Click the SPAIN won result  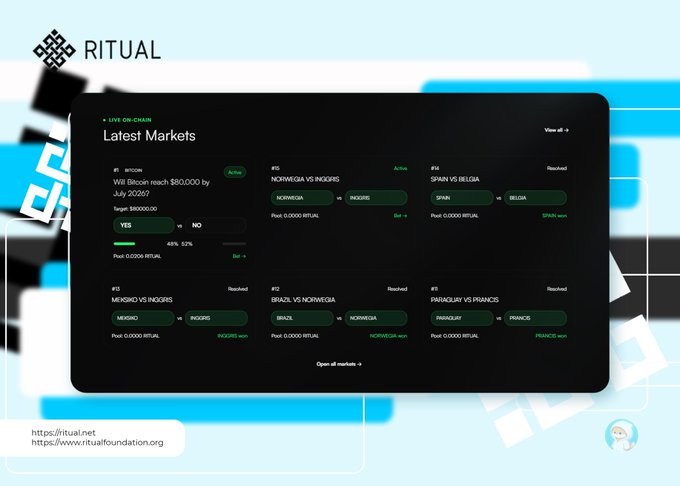554,215
